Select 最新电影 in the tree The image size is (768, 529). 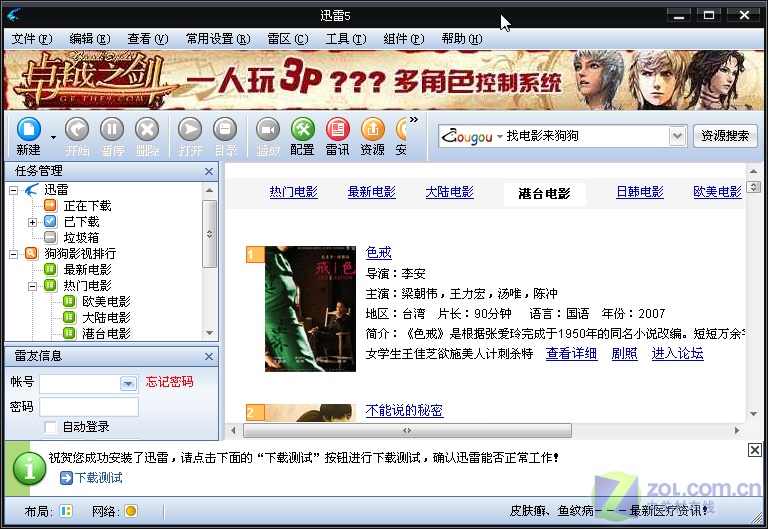(x=87, y=269)
